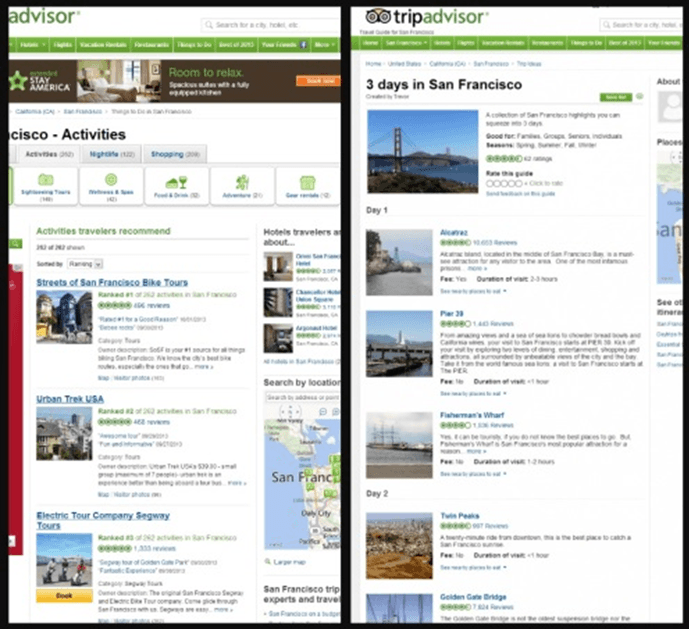Switch to the Nightlife tab
The image size is (689, 629).
112,154
